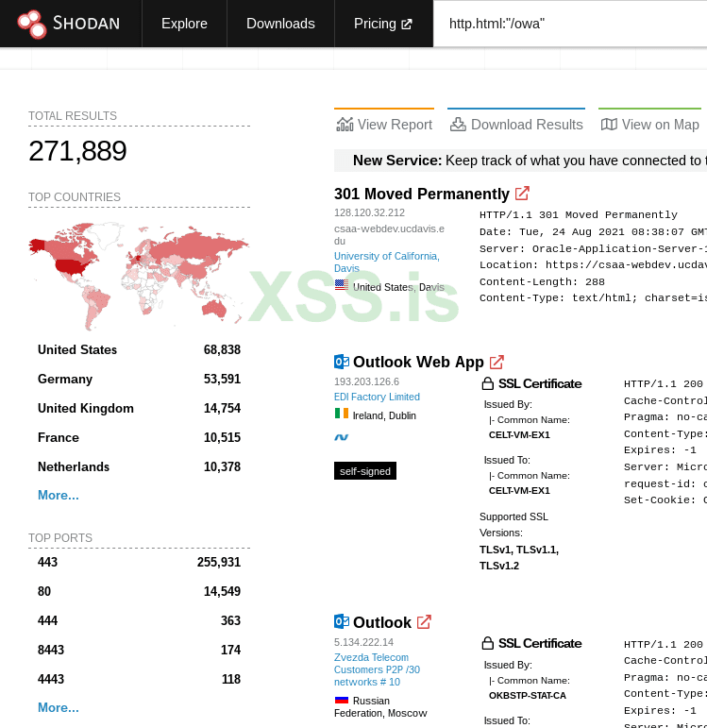Screen dimensions: 707x728
Task: Click the Ireland flag icon
Action: tap(341, 414)
